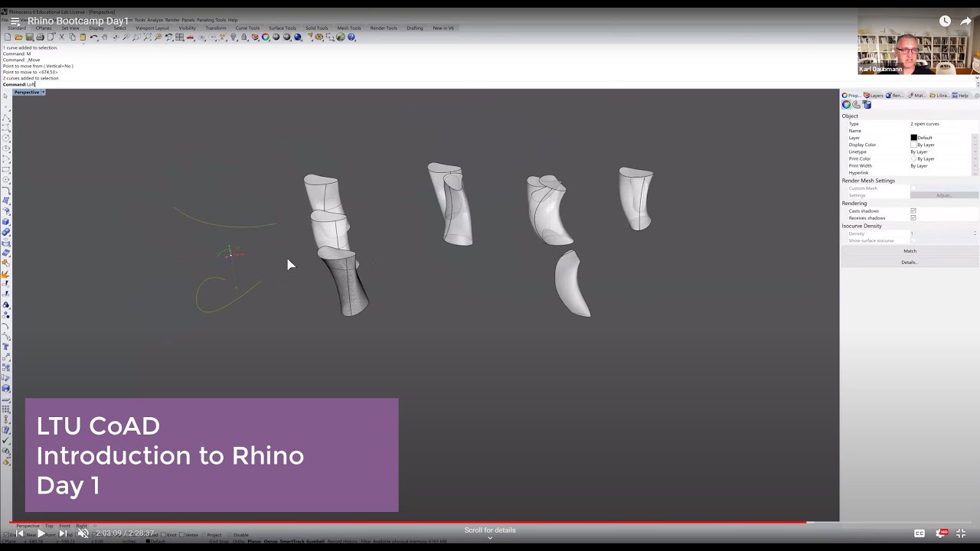Screen dimensions: 980x551
Task: Toggle SmartTrack in status bar
Action: tap(292, 541)
